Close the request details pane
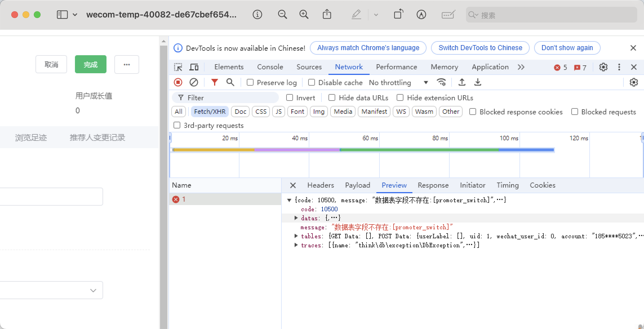This screenshot has height=329, width=644. 293,185
